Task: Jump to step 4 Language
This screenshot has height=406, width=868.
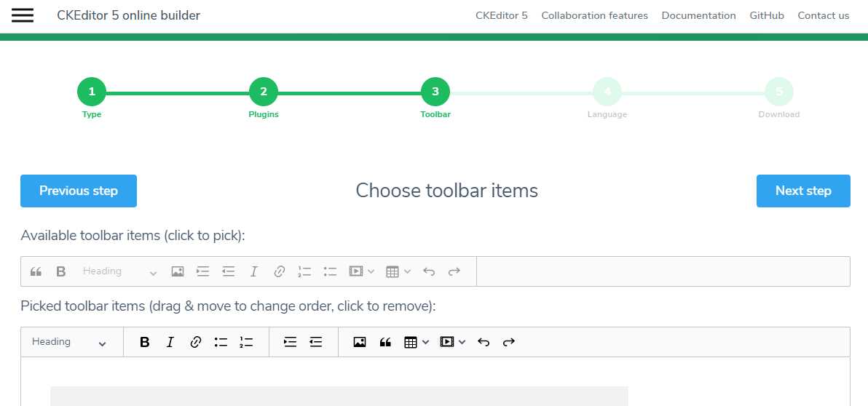Action: pyautogui.click(x=607, y=92)
